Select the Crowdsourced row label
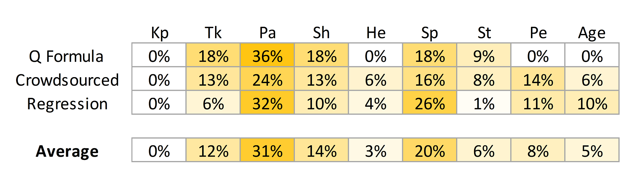 point(67,80)
